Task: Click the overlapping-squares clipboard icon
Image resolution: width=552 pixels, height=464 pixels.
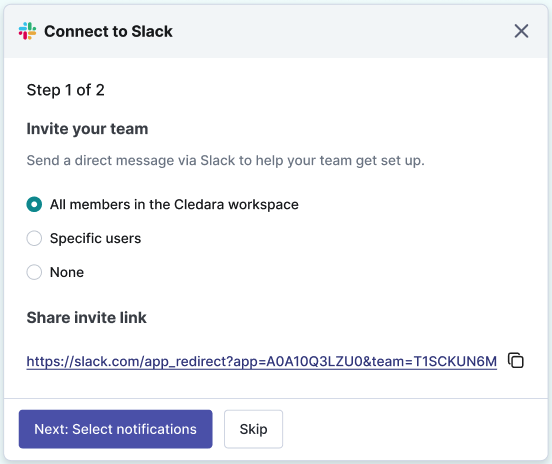Action: click(516, 360)
